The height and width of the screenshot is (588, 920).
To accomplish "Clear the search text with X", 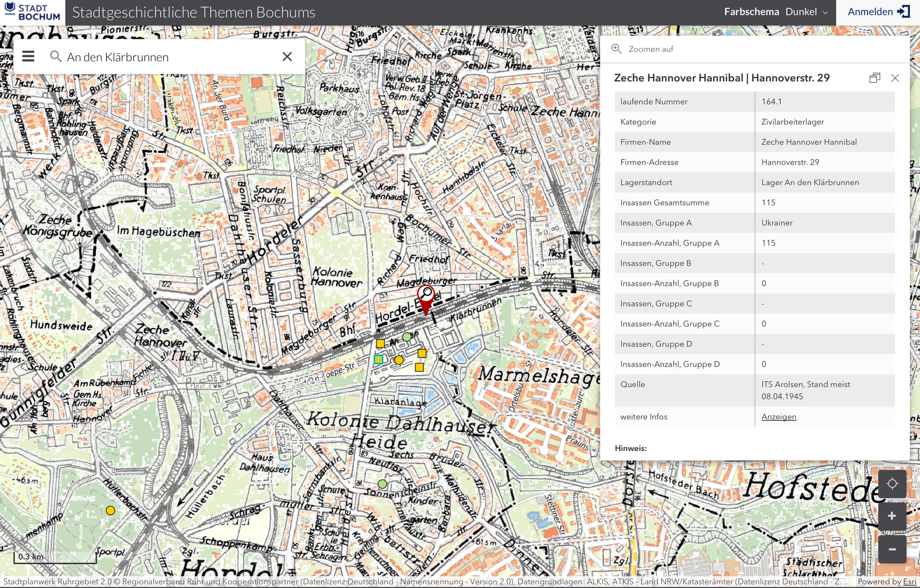I will coord(287,57).
